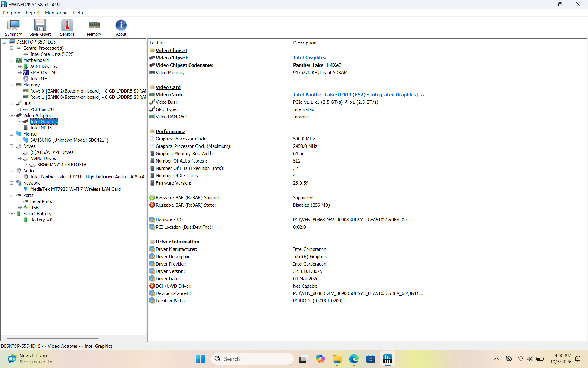Collapse the NVMe Drives node
The height and width of the screenshot is (368, 588).
tap(19, 159)
